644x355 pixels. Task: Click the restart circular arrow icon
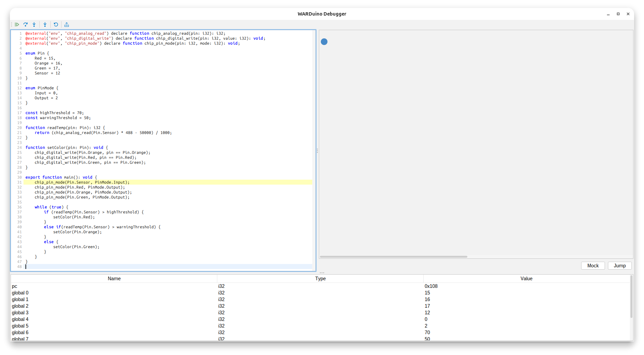56,24
